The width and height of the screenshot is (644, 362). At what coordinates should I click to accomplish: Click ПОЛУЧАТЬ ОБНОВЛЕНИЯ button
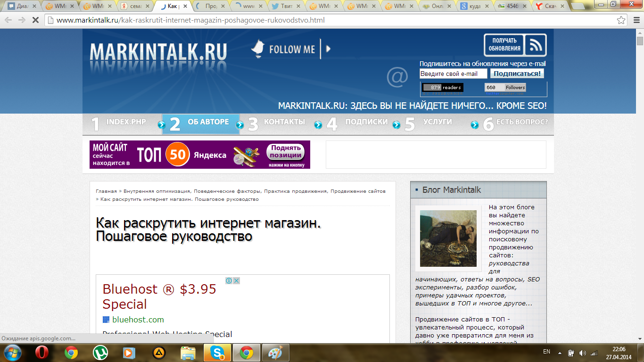[504, 45]
